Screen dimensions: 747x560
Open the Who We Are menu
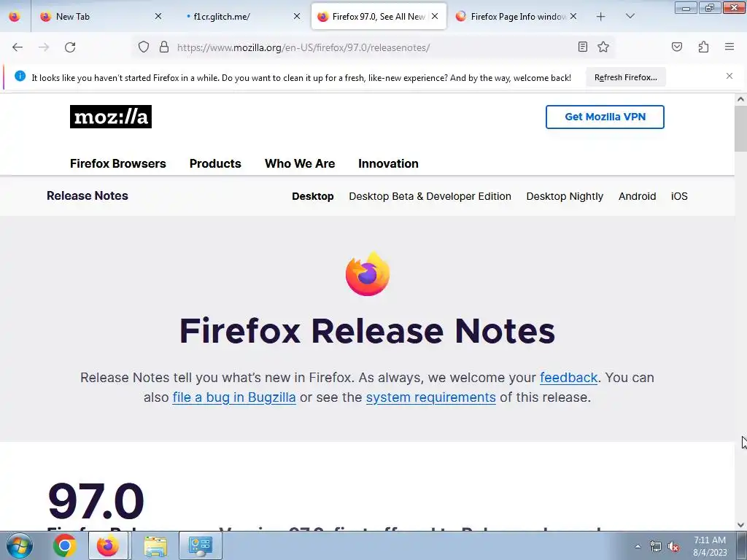[x=300, y=163]
